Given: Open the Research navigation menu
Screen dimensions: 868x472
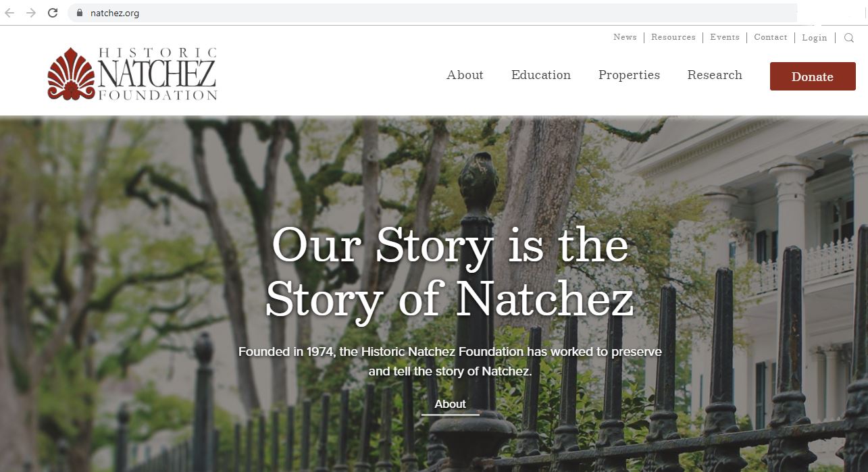Looking at the screenshot, I should [x=715, y=75].
